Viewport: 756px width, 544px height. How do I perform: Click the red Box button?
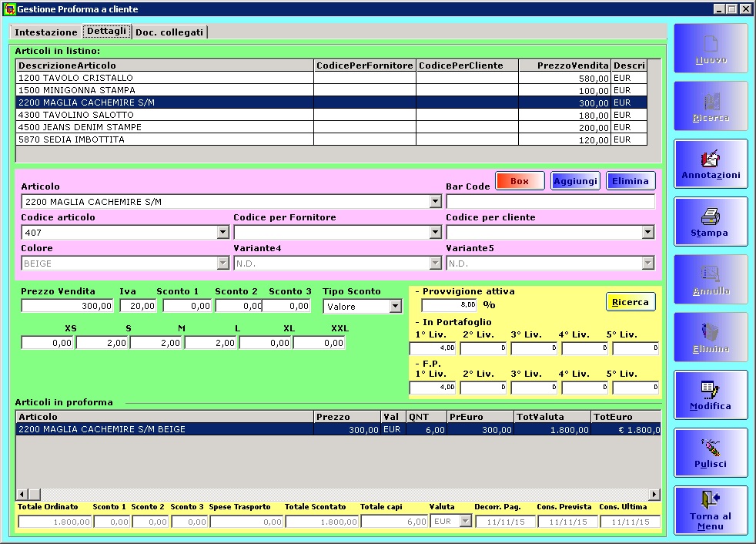coord(520,181)
